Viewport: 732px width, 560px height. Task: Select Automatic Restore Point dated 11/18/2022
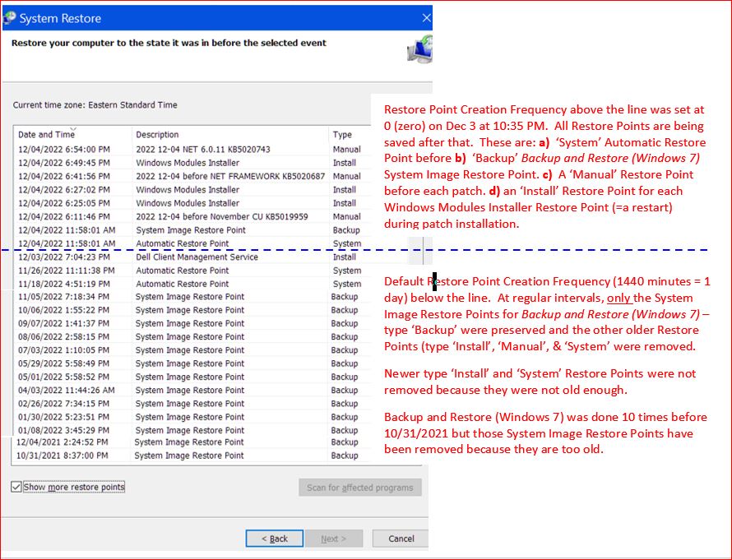182,284
